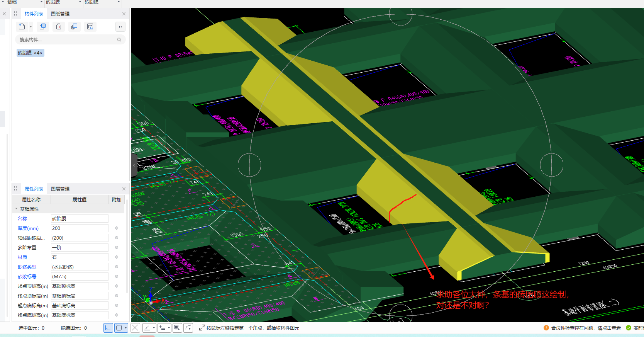The height and width of the screenshot is (337, 644).
Task: Open the angle snap dropdown arrow
Action: pyautogui.click(x=154, y=328)
